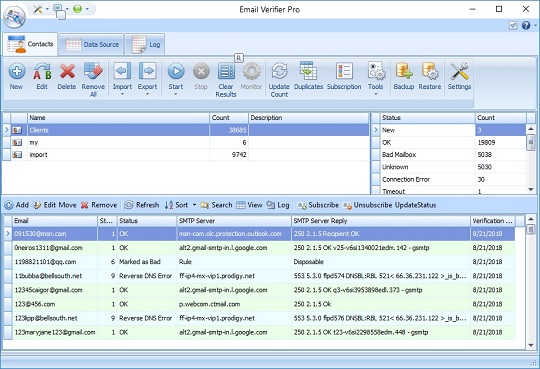The height and width of the screenshot is (369, 540).
Task: Click the email list scrollbar up arrow
Action: click(x=531, y=219)
